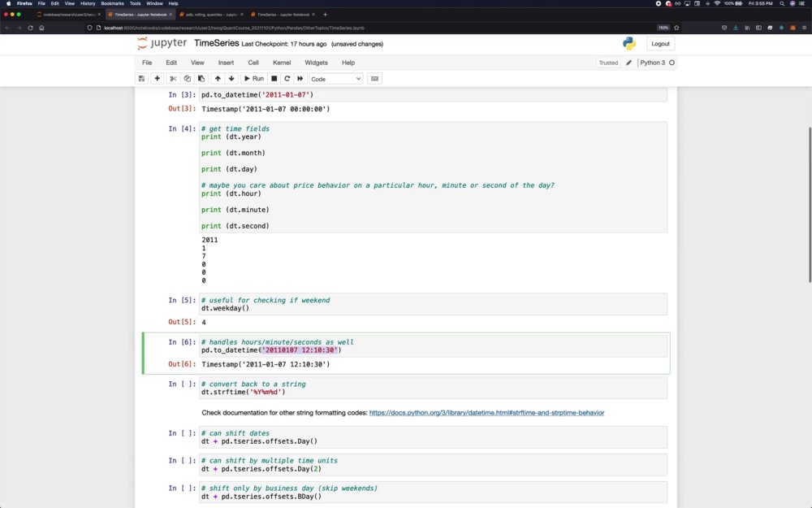Open Firefox application hamburger menu

pos(804,28)
